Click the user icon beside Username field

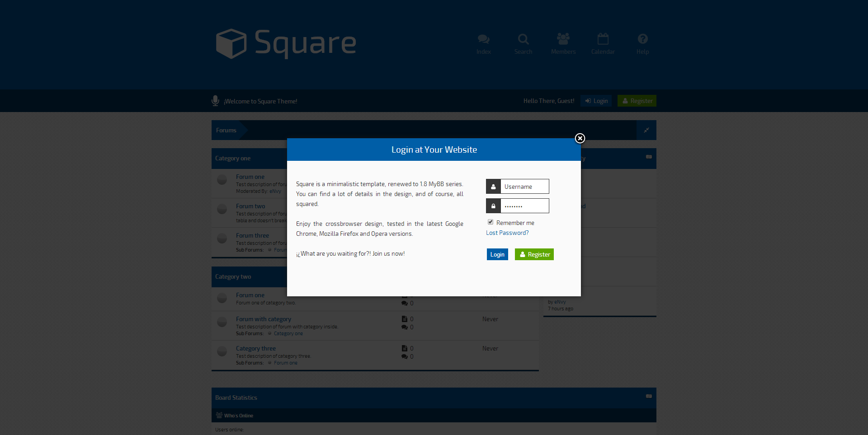click(493, 187)
